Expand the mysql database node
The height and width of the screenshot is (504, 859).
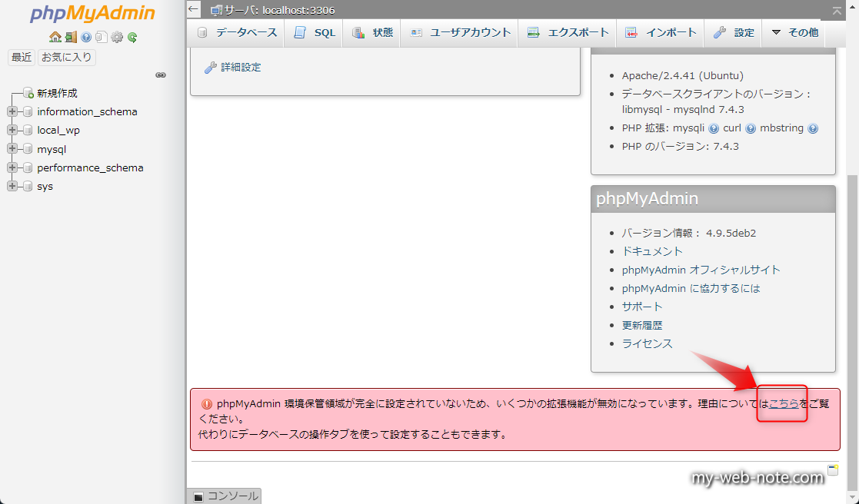[12, 148]
